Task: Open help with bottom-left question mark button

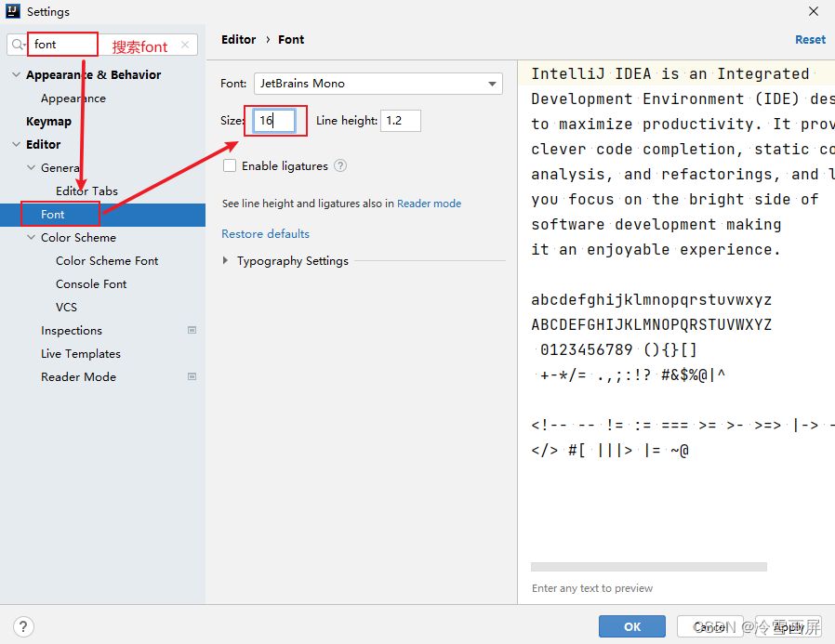Action: coord(23,626)
